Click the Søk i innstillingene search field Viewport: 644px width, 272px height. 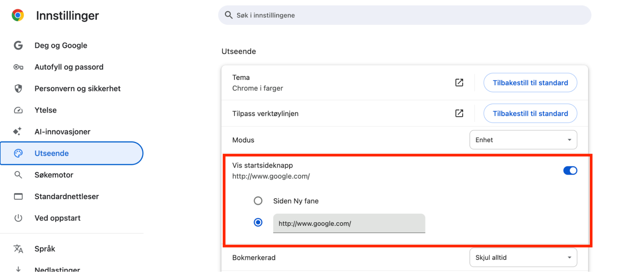(x=405, y=15)
